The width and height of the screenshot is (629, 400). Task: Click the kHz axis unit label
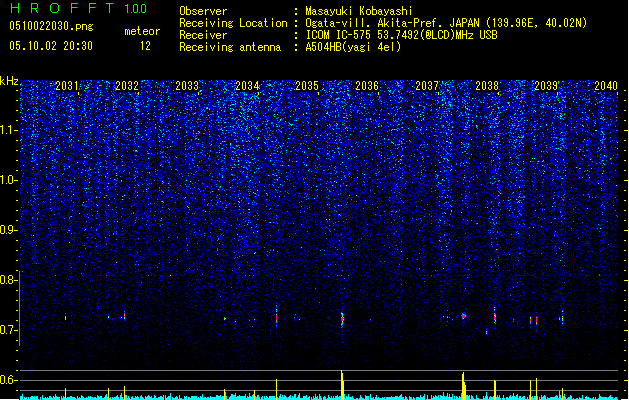(9, 81)
